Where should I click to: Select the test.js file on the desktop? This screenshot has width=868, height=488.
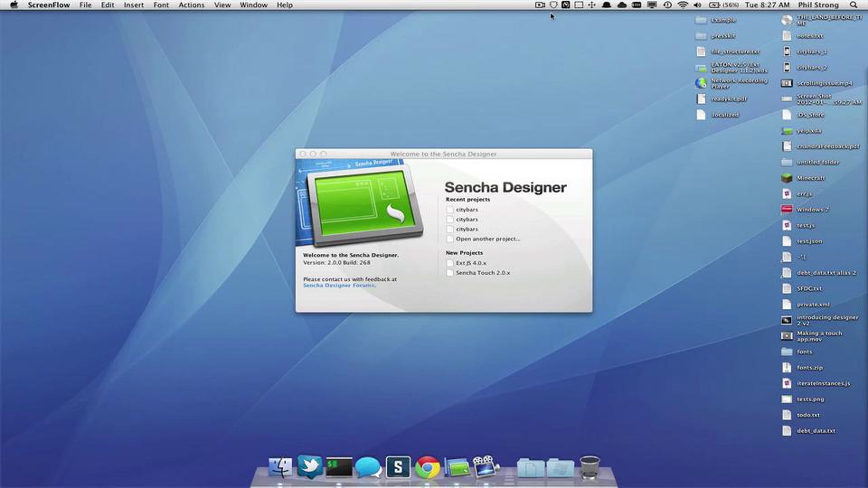[x=787, y=225]
